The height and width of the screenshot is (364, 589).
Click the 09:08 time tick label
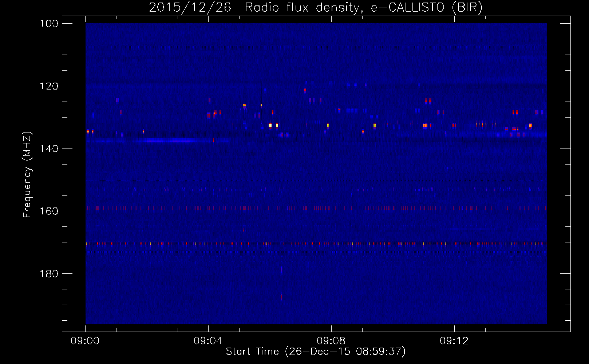(x=331, y=341)
